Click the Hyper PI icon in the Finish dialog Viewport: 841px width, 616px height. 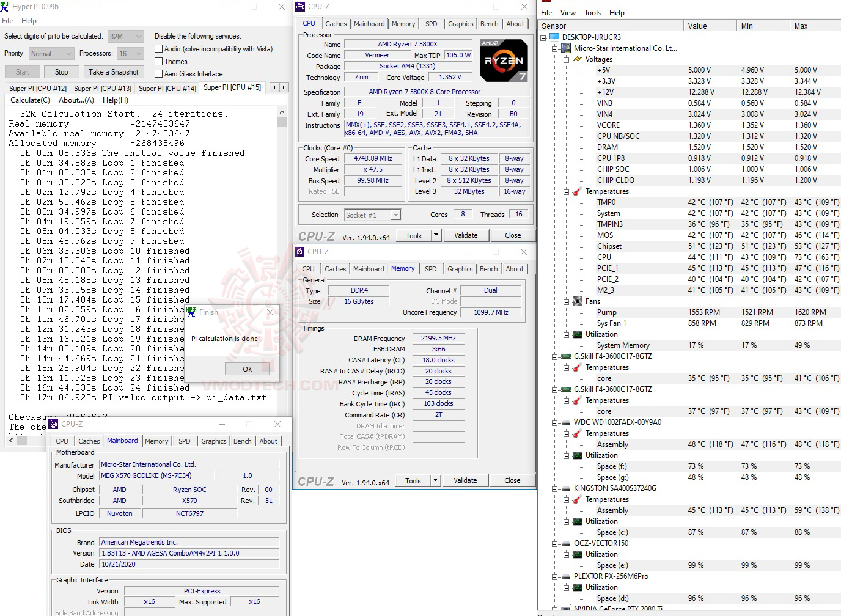pyautogui.click(x=192, y=312)
